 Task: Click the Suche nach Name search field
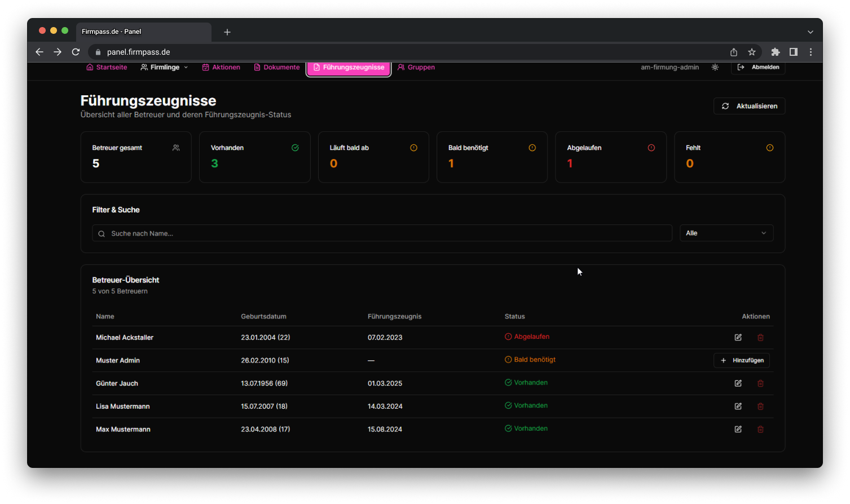(x=338, y=233)
